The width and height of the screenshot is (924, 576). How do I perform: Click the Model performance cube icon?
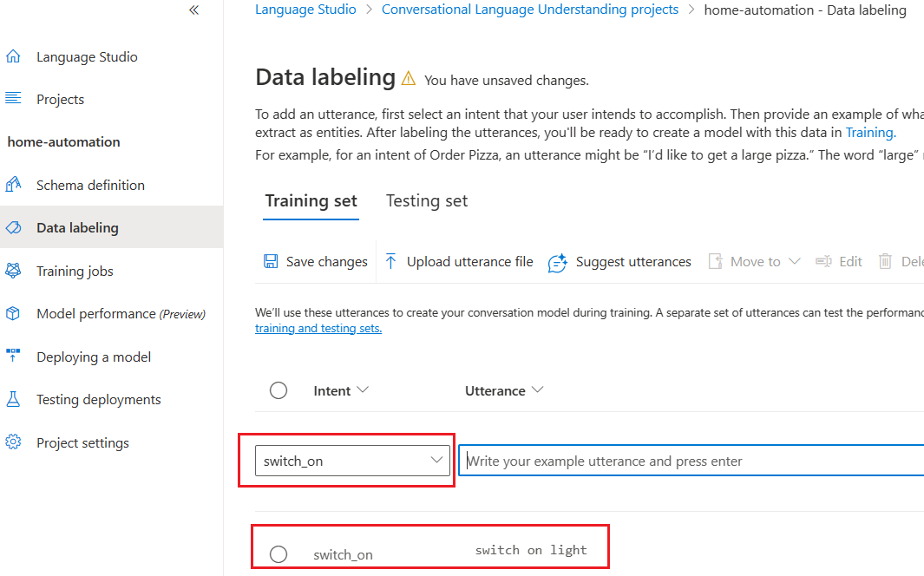13,313
